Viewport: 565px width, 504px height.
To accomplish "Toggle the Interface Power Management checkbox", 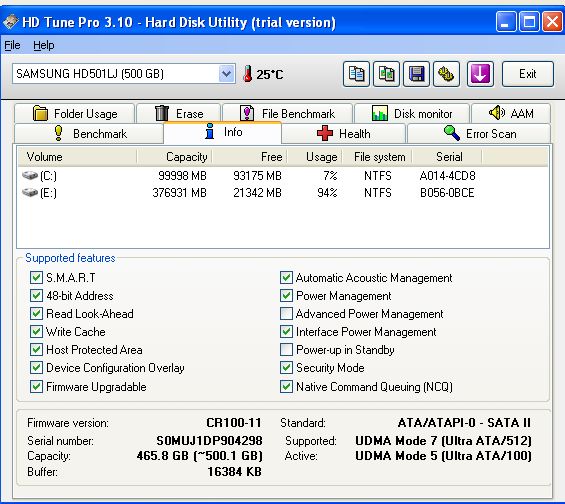I will 286,332.
